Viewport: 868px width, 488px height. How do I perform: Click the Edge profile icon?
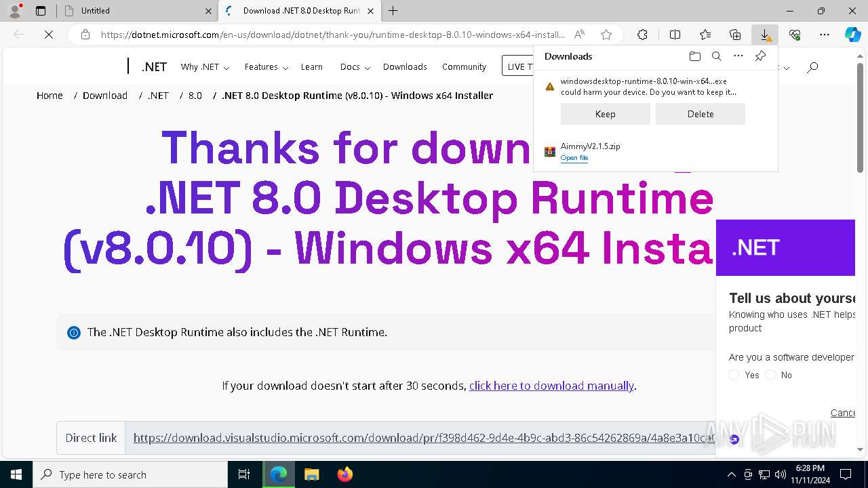click(15, 11)
